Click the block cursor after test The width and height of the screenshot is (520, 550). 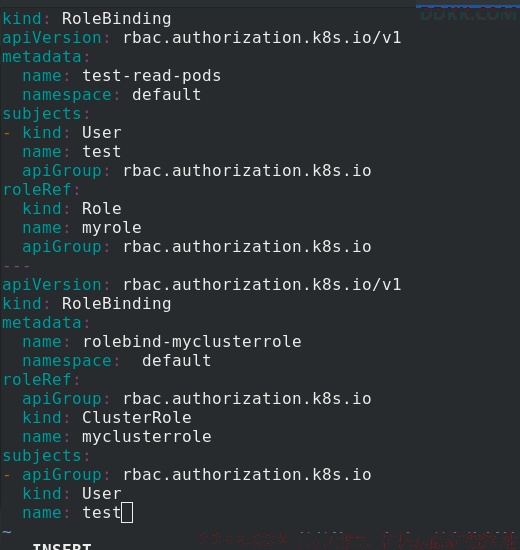click(x=127, y=512)
